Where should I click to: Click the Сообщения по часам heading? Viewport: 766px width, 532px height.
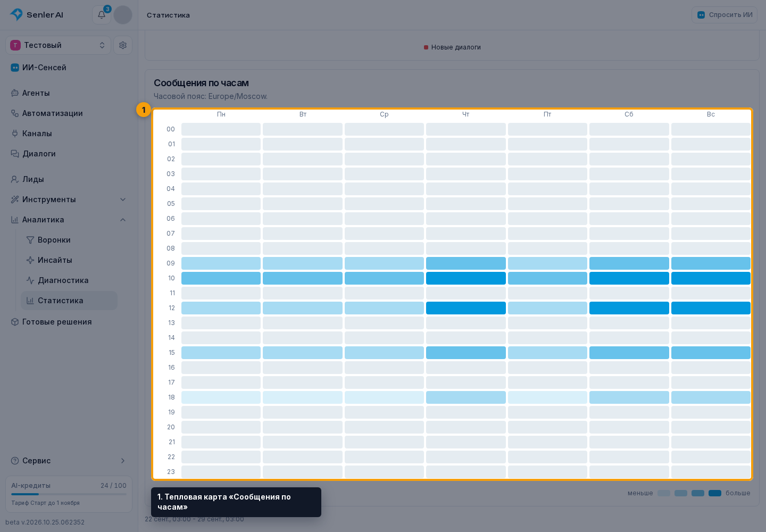click(x=201, y=83)
